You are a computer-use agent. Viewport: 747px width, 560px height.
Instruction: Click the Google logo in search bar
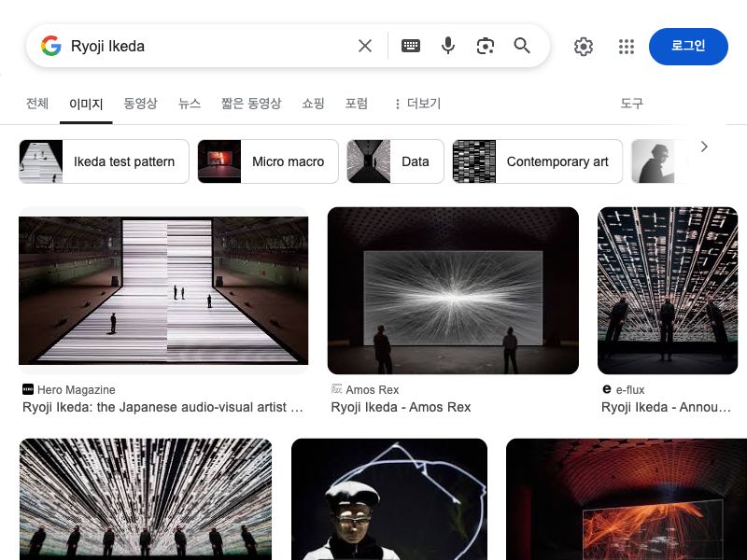pos(51,46)
